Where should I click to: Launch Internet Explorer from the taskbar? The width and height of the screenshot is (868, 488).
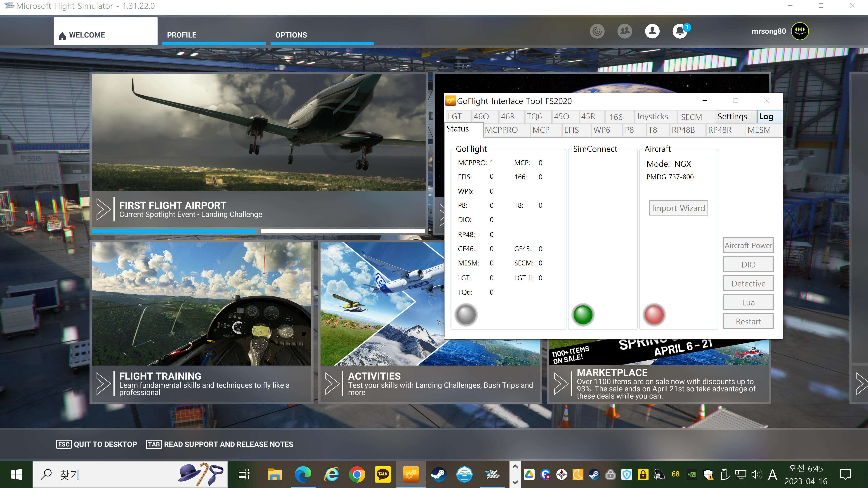coord(332,474)
